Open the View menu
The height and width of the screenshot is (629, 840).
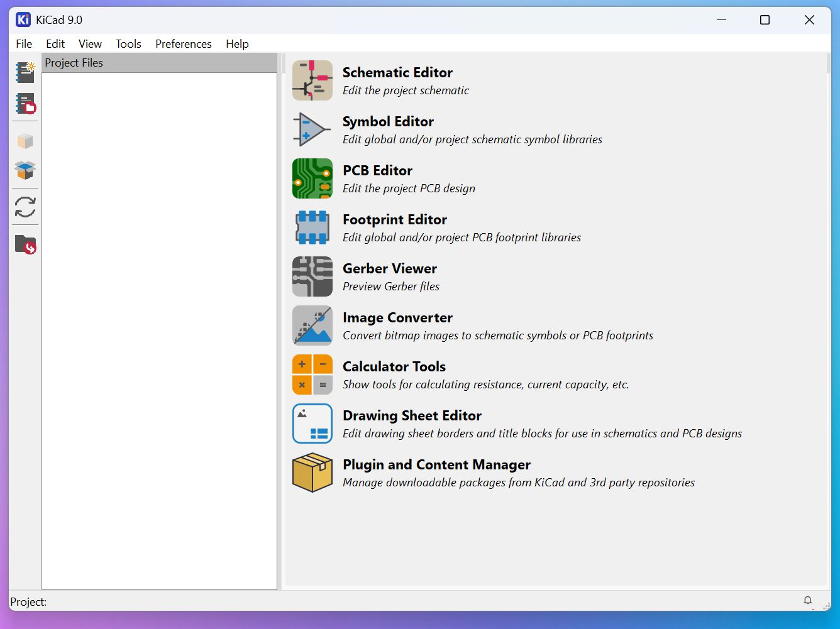tap(91, 44)
